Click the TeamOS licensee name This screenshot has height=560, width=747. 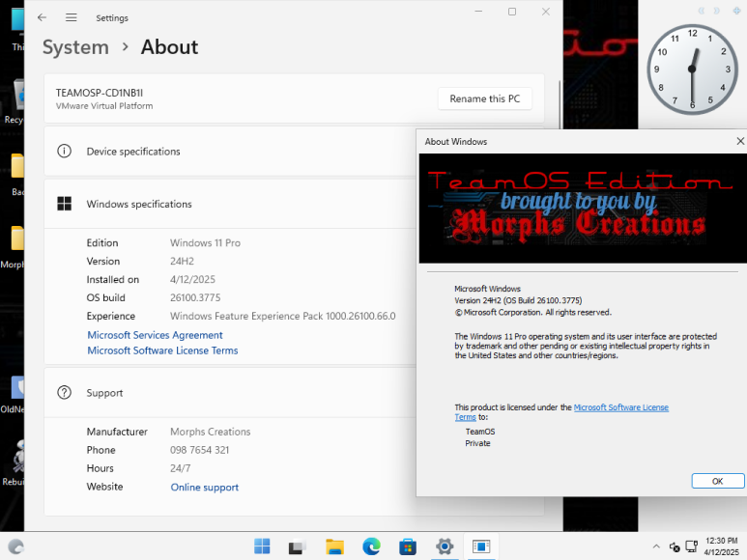[480, 432]
